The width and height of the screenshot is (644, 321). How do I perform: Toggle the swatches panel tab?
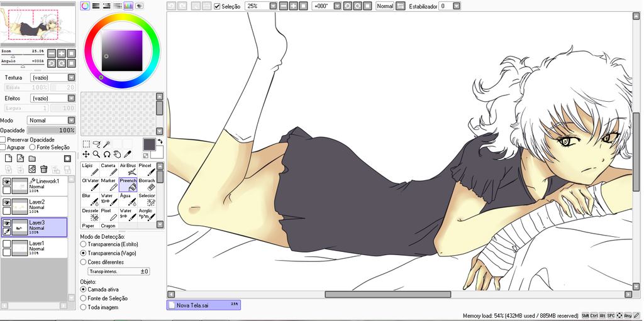tap(128, 6)
